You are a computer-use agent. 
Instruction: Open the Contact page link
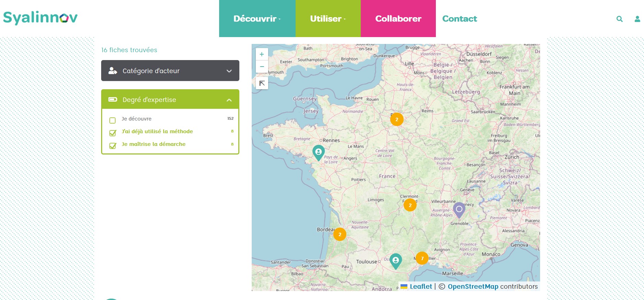(460, 19)
